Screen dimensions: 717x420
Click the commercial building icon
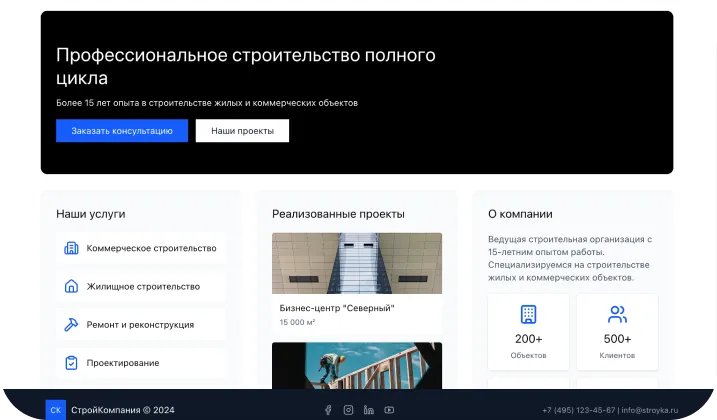tap(71, 248)
